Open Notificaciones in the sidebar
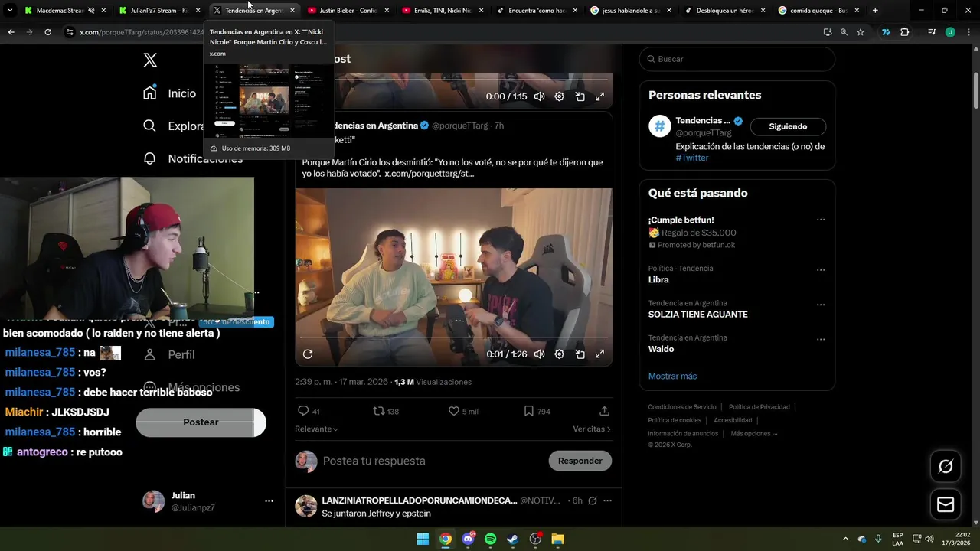Screen dimensions: 980x551 click(x=193, y=158)
